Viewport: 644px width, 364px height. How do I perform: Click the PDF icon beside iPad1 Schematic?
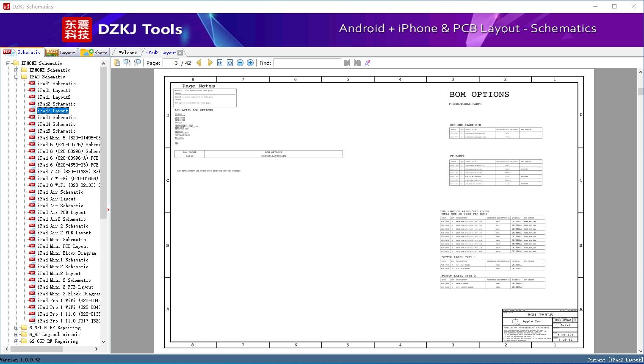(x=32, y=83)
